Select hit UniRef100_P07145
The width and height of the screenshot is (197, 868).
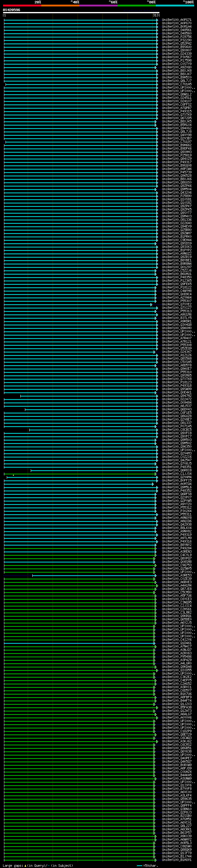pyautogui.click(x=176, y=426)
